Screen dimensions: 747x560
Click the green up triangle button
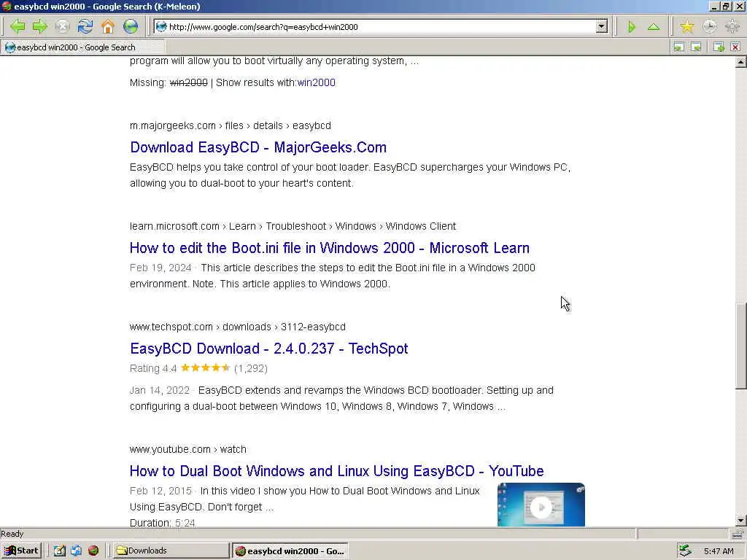pyautogui.click(x=654, y=27)
